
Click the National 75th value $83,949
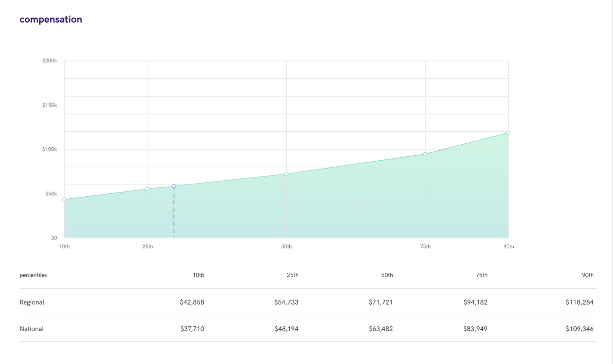(475, 329)
